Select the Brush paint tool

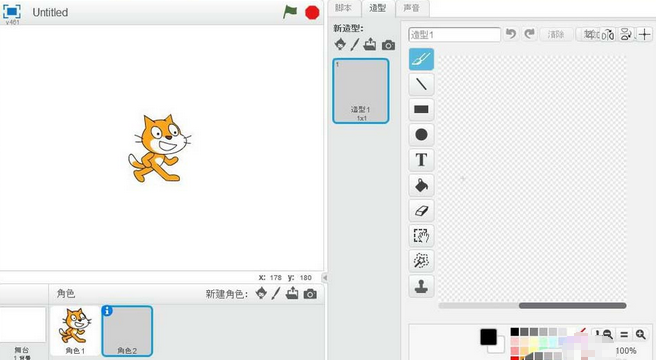click(x=421, y=59)
